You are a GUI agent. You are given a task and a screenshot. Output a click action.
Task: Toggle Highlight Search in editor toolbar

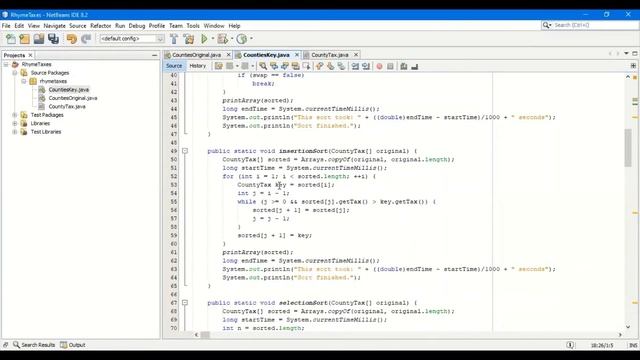coord(296,66)
